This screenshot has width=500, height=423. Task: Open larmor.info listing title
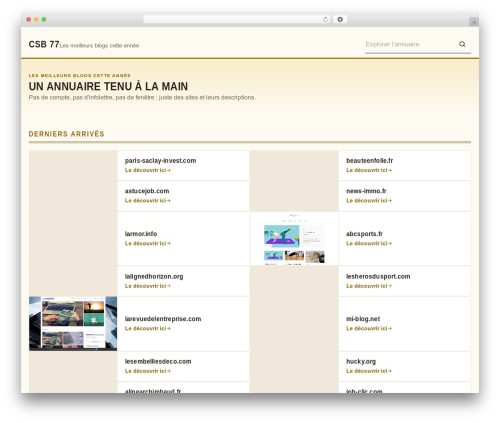tap(141, 234)
